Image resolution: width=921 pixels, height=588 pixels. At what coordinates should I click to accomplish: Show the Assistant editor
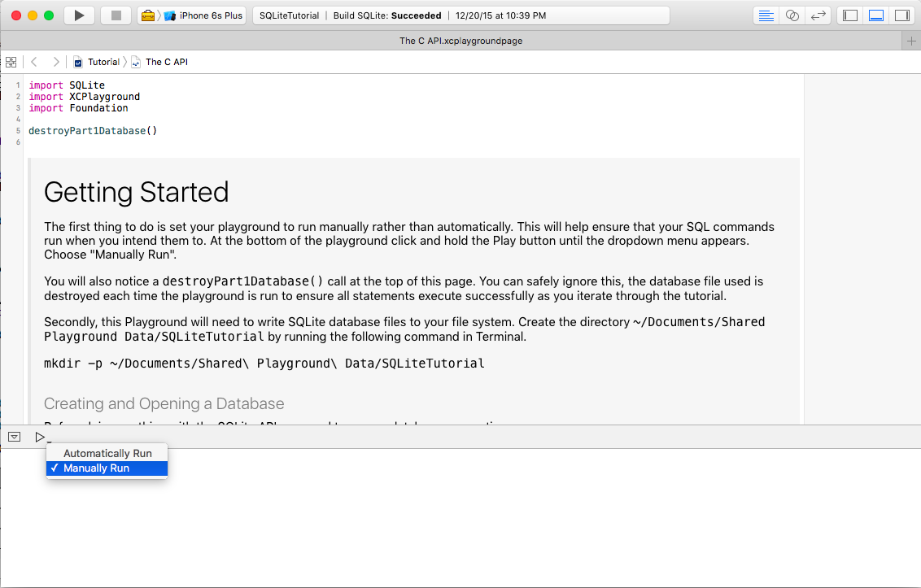click(792, 15)
